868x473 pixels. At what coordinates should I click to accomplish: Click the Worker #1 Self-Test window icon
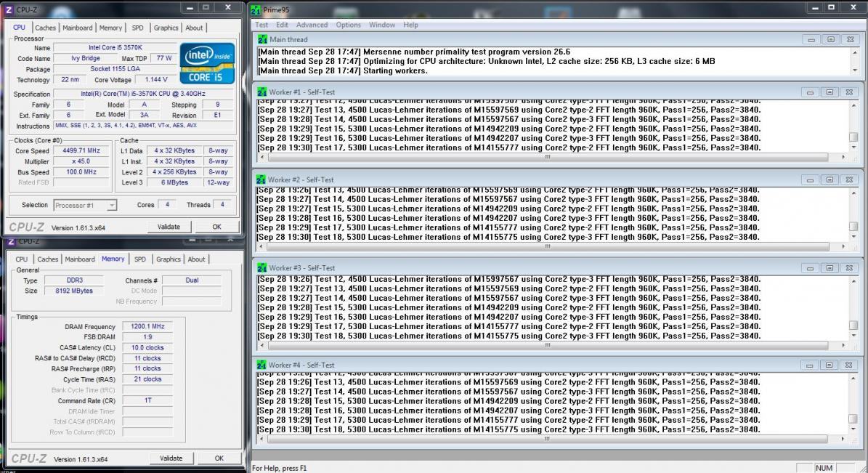tap(261, 92)
